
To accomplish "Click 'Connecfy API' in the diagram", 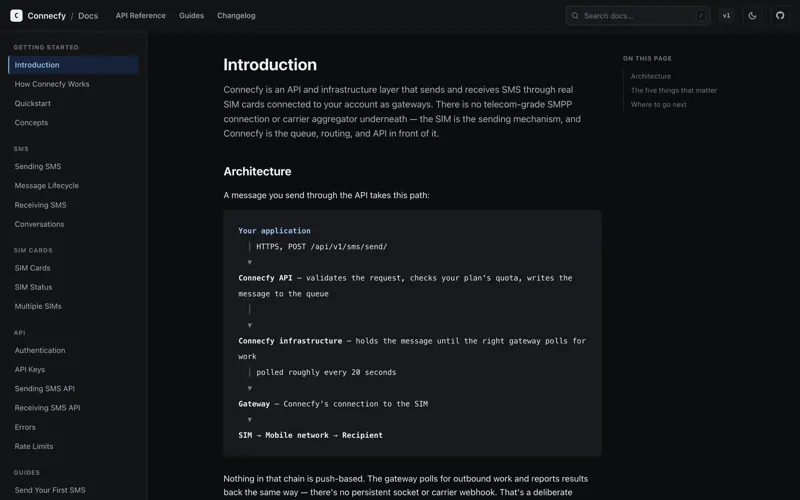I will [265, 278].
